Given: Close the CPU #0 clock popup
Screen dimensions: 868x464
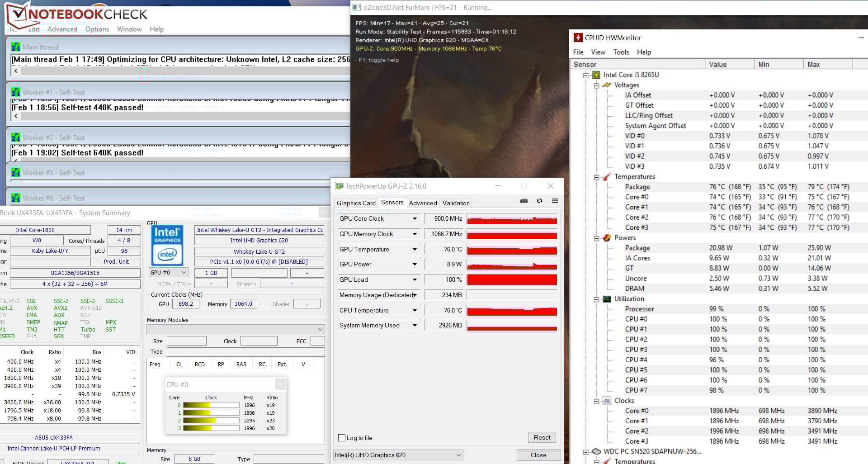Looking at the screenshot, I should pyautogui.click(x=280, y=384).
